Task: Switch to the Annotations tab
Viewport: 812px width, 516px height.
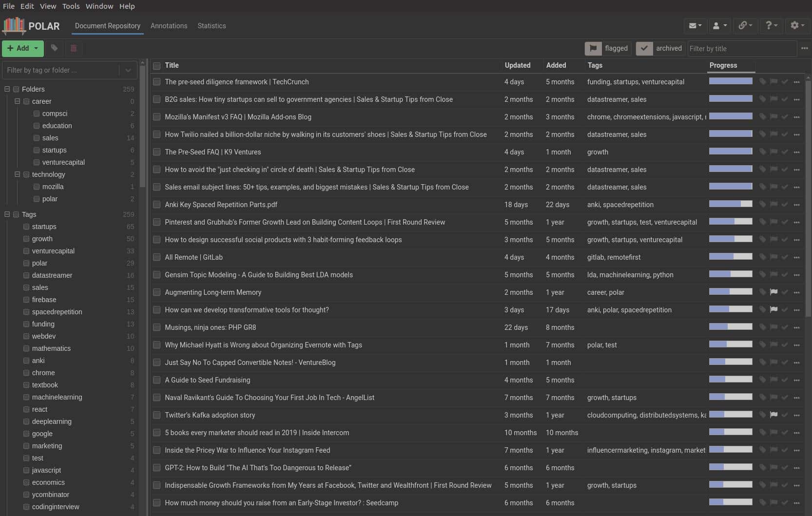Action: [x=169, y=26]
